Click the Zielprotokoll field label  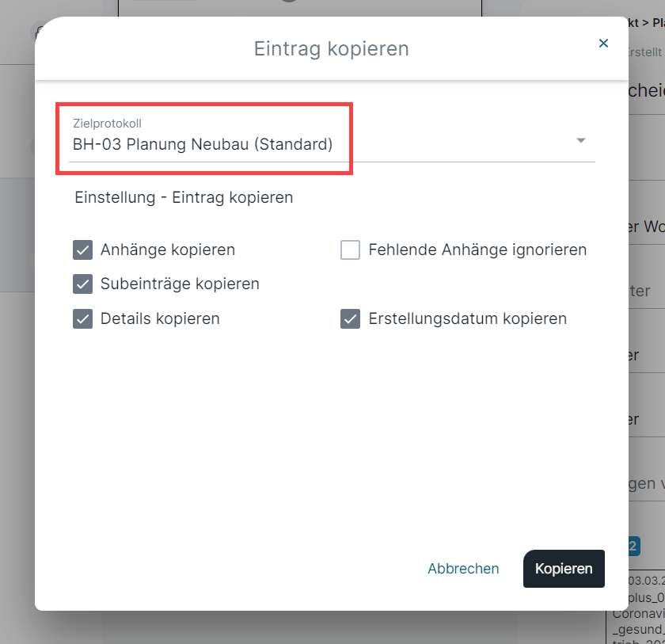(108, 124)
